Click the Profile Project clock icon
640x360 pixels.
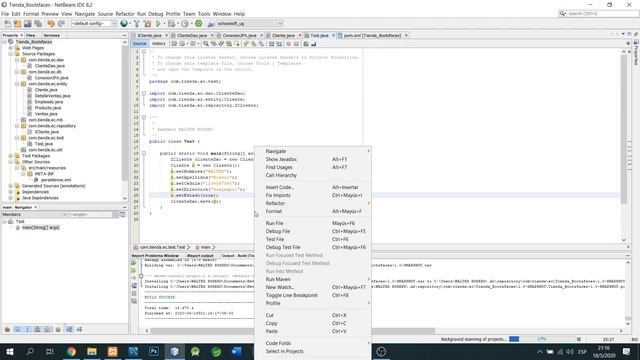[x=185, y=24]
